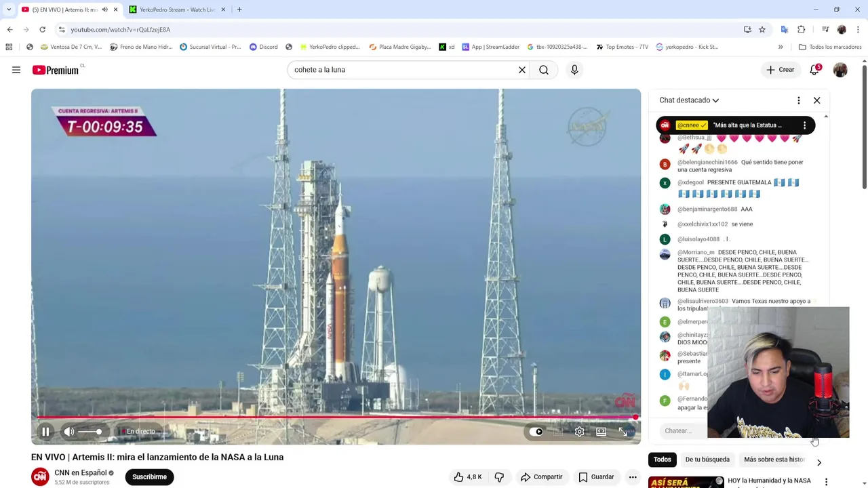868x488 pixels.
Task: Reload the page
Action: click(x=42, y=30)
